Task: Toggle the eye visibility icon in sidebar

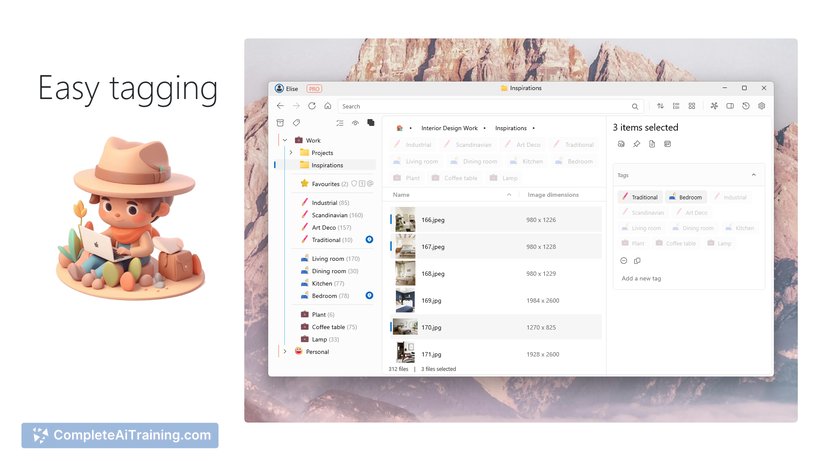Action: (355, 123)
